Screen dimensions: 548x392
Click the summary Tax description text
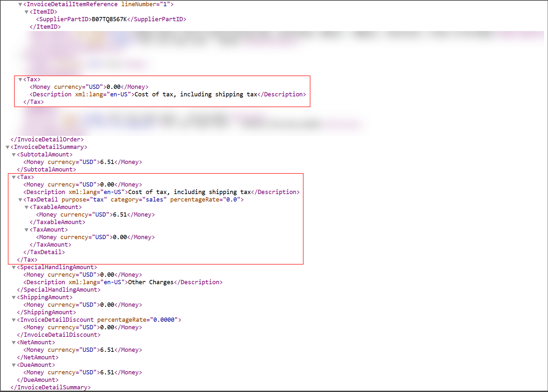pyautogui.click(x=190, y=192)
